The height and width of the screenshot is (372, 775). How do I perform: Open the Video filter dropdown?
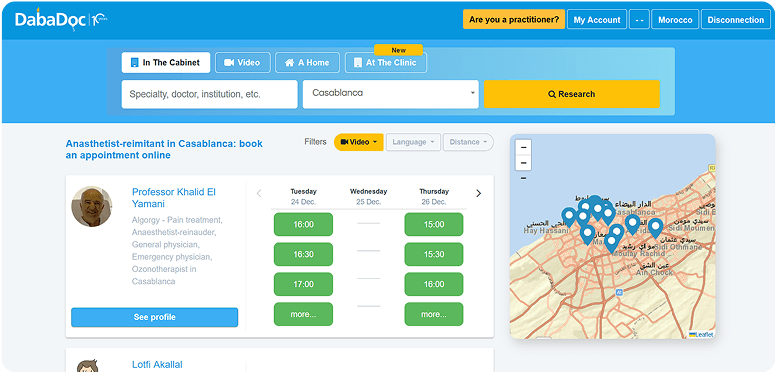359,142
